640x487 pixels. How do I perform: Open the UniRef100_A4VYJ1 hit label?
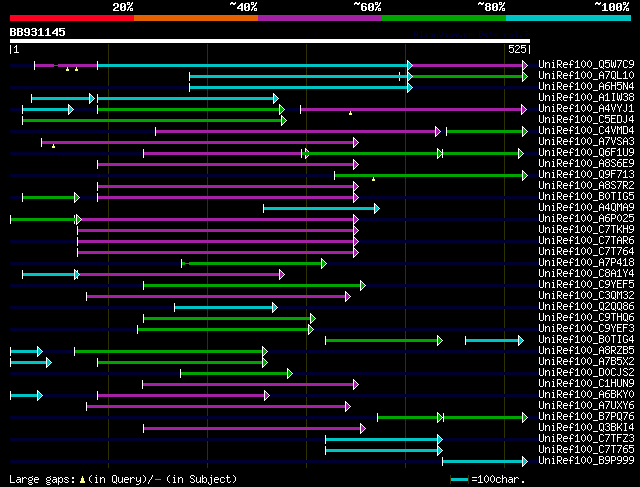point(586,109)
